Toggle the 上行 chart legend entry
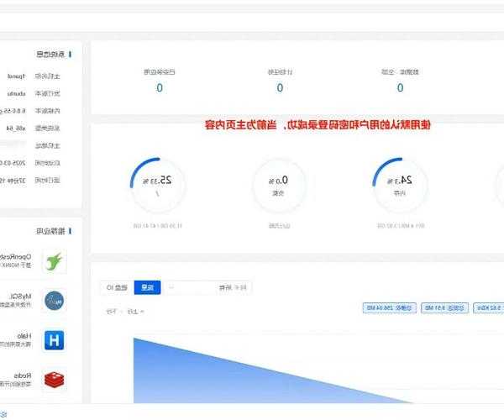504x420 pixels. pyautogui.click(x=133, y=312)
